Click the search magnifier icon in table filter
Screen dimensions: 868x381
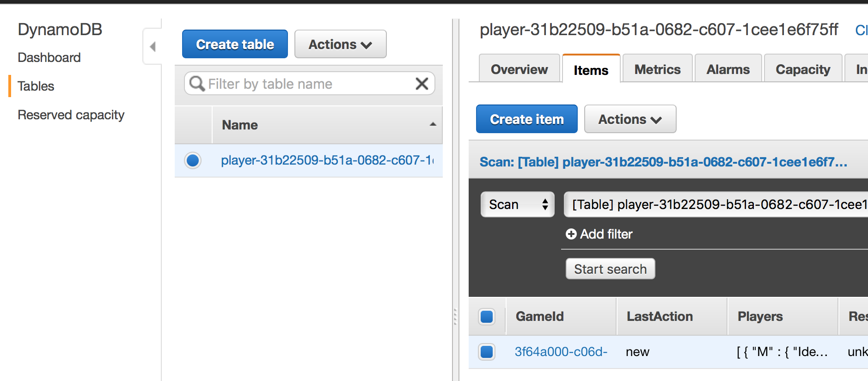pyautogui.click(x=197, y=84)
